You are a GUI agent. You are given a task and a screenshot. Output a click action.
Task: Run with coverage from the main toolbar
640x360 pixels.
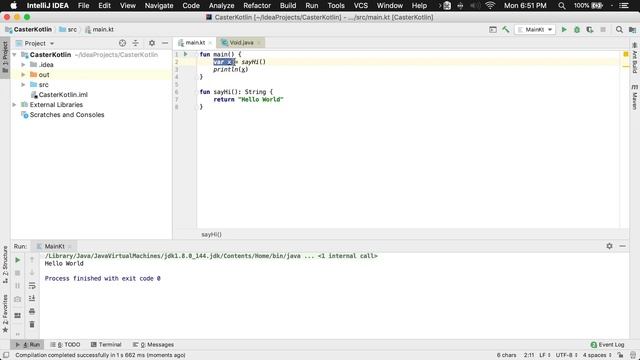click(590, 29)
